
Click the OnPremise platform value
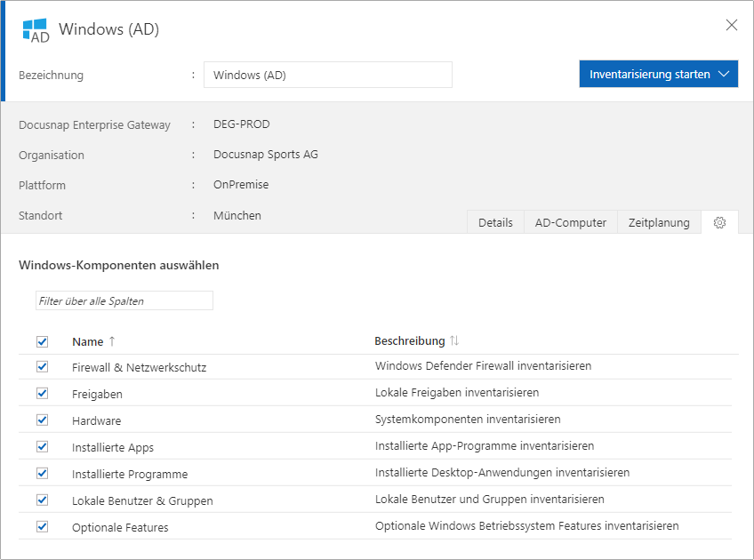241,185
